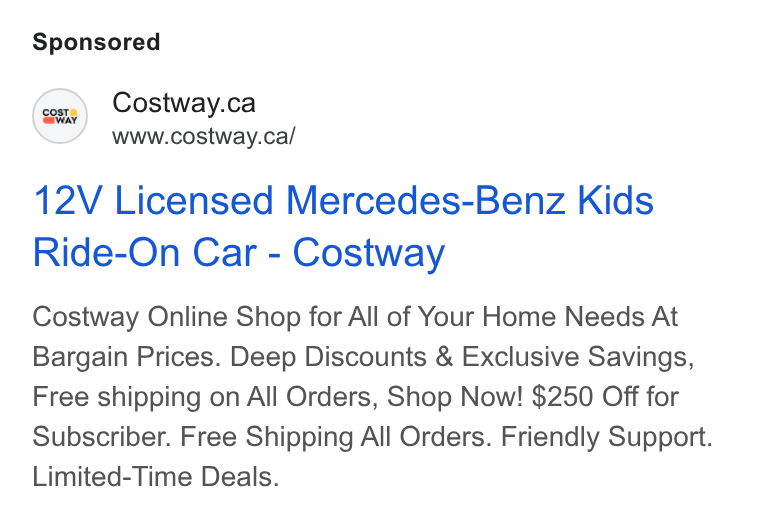Select "Deep Discounts & Exclusive Savings" text

click(x=459, y=357)
